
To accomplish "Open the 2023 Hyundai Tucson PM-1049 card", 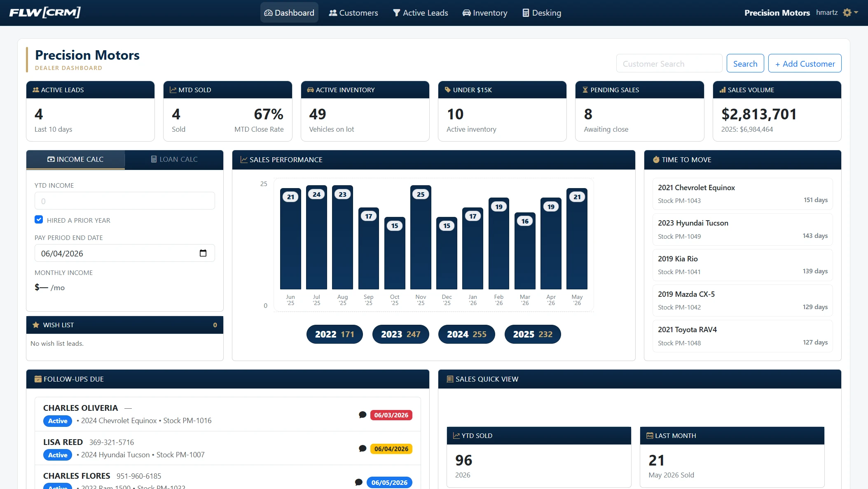I will pos(742,229).
